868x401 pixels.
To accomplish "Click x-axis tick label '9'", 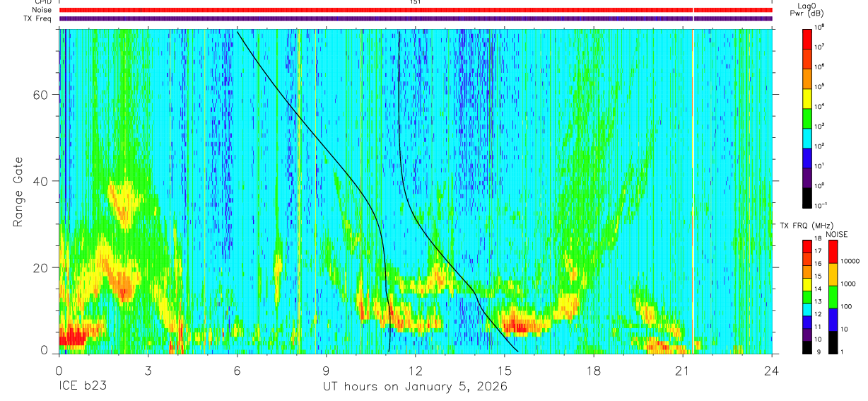I will click(326, 370).
